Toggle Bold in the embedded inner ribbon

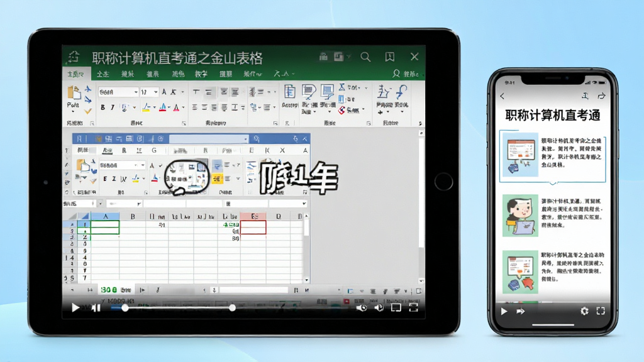pos(105,179)
